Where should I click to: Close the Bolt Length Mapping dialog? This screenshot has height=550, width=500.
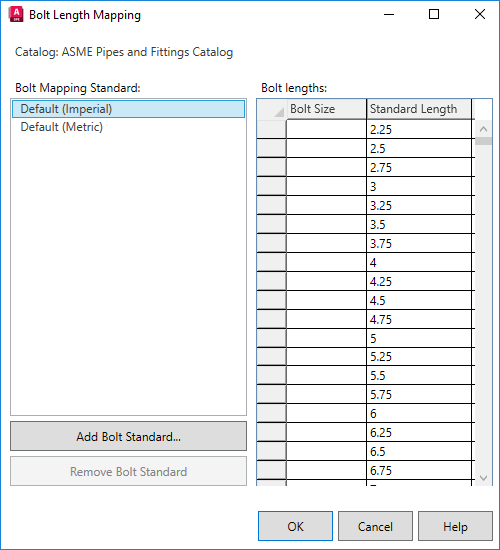pyautogui.click(x=480, y=14)
